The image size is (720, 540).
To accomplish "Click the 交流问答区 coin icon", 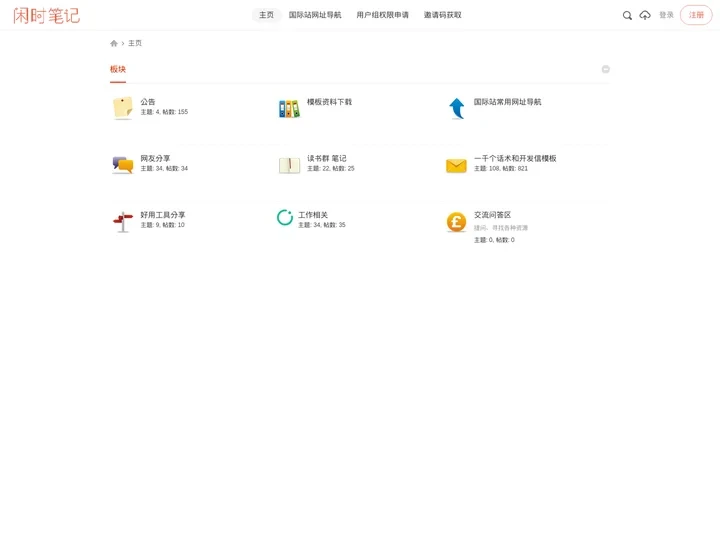I will pos(456,222).
